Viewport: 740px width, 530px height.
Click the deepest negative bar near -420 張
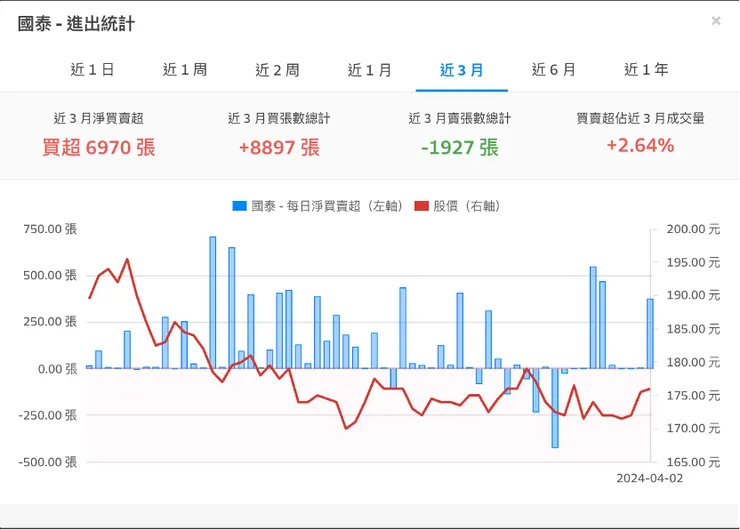[555, 408]
